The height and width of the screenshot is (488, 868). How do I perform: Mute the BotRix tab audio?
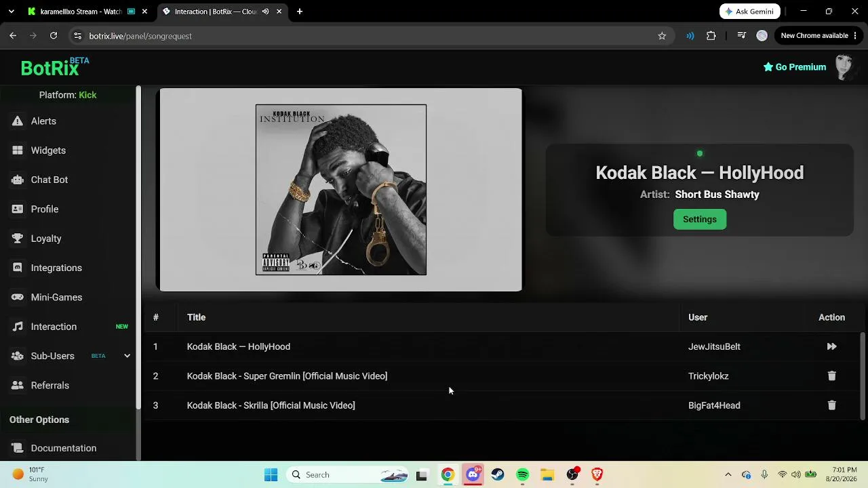pos(265,12)
